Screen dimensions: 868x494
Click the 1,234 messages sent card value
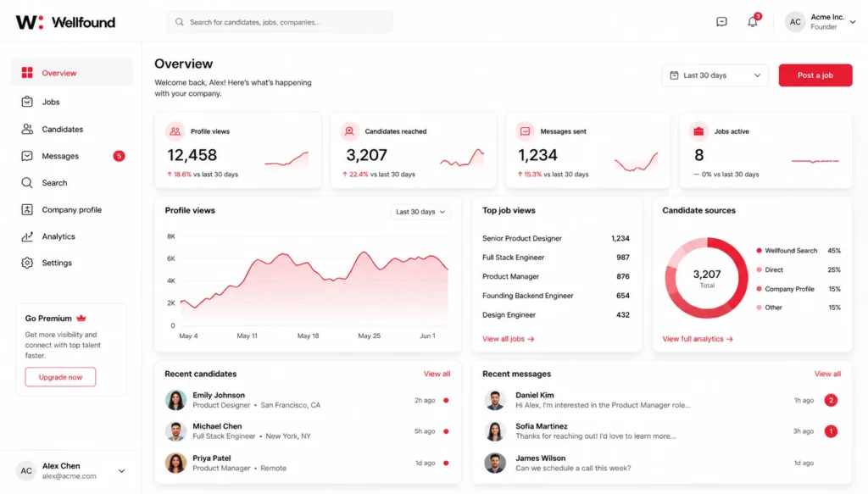[x=537, y=155]
